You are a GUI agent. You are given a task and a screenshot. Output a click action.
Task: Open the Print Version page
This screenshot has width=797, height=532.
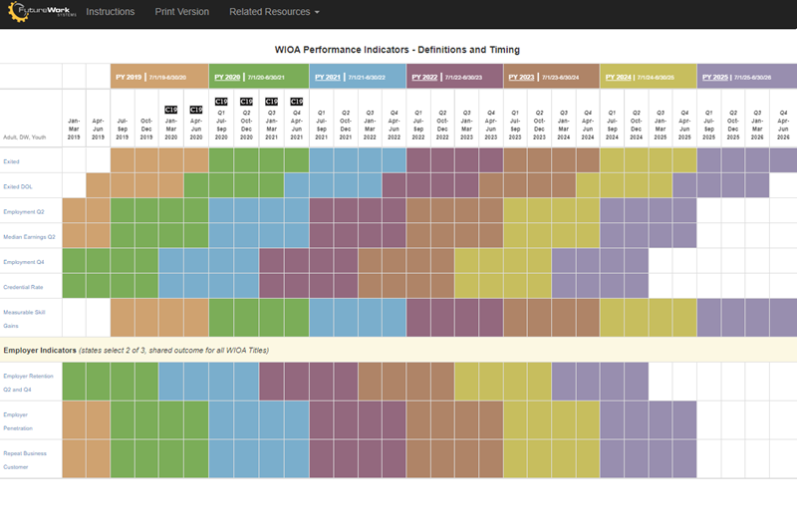(181, 12)
